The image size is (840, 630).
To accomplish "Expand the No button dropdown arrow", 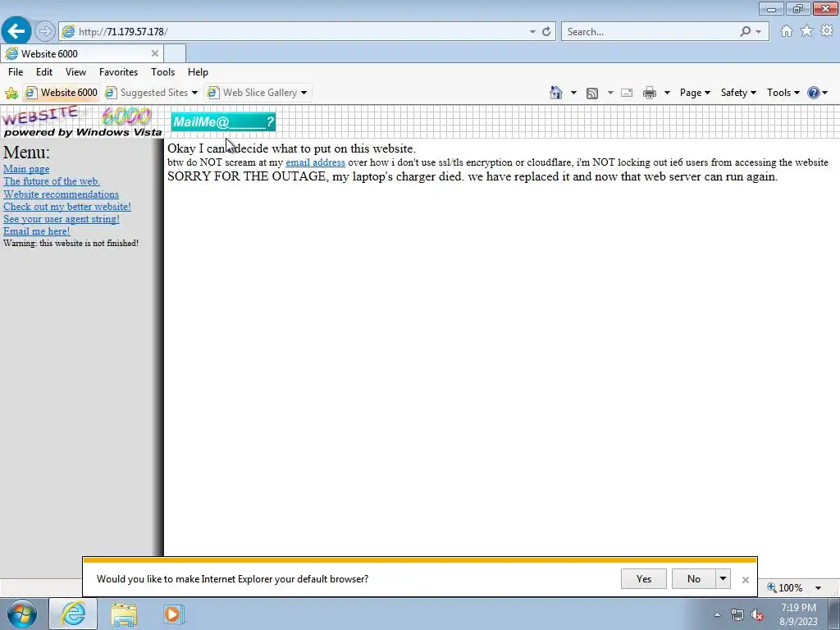I will click(723, 578).
